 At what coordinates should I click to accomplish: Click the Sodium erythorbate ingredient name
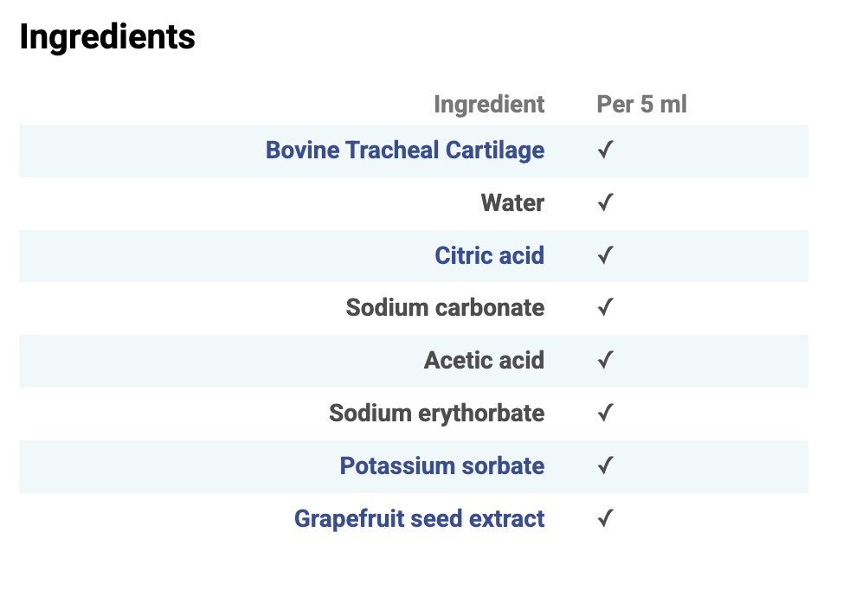coord(436,414)
